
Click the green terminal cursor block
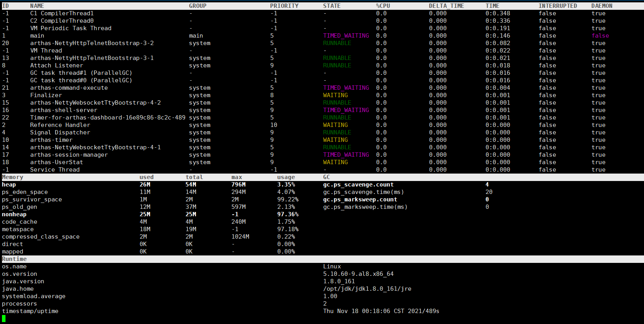click(4, 319)
